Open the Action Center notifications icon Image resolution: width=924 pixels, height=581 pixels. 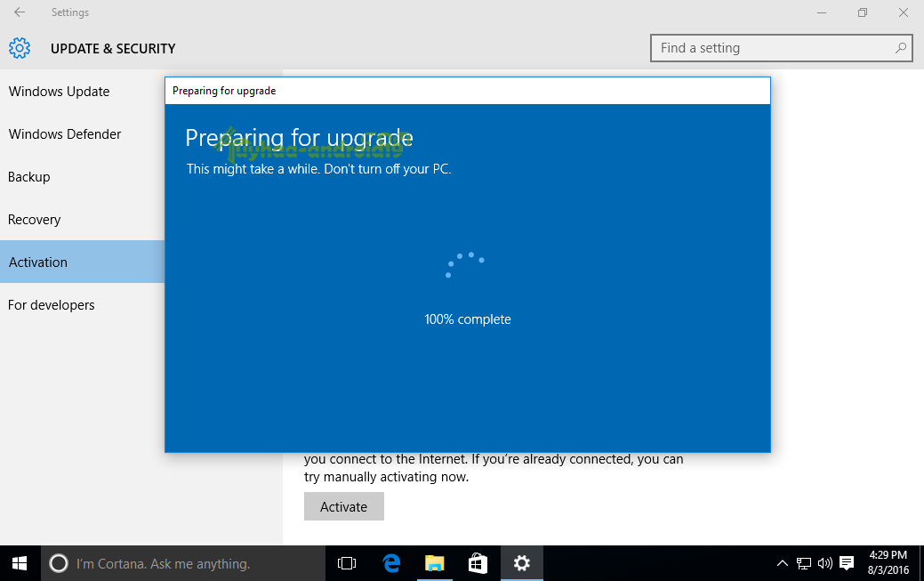coord(847,564)
